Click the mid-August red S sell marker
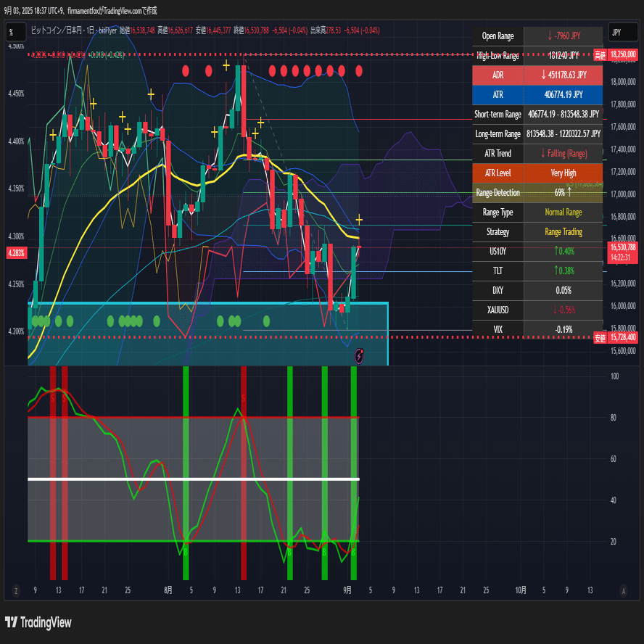 pos(243,398)
